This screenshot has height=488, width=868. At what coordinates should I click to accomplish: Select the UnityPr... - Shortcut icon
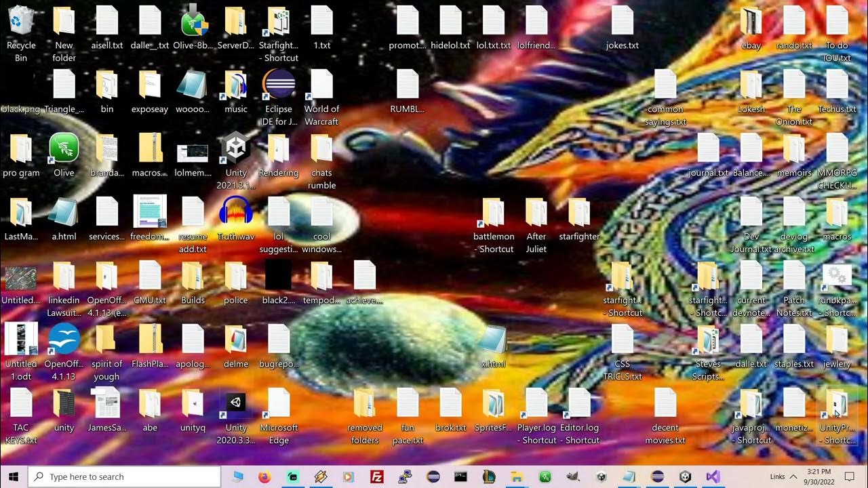tap(837, 403)
